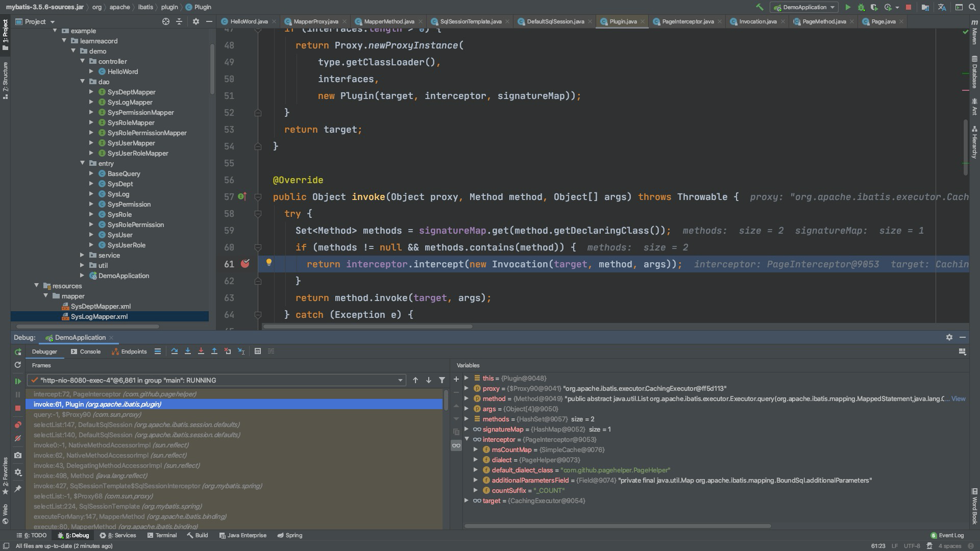Click the UTF-8 encoding in status bar
Image resolution: width=980 pixels, height=551 pixels.
point(912,546)
